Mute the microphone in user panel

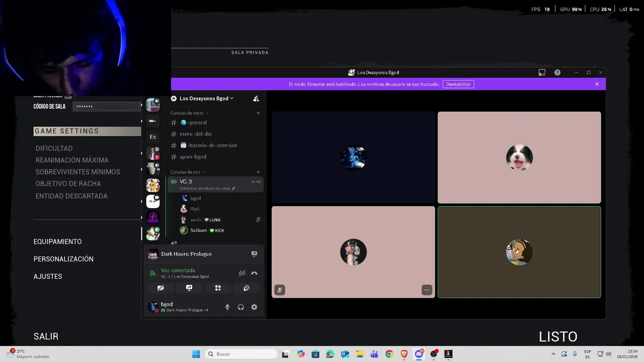point(227,307)
